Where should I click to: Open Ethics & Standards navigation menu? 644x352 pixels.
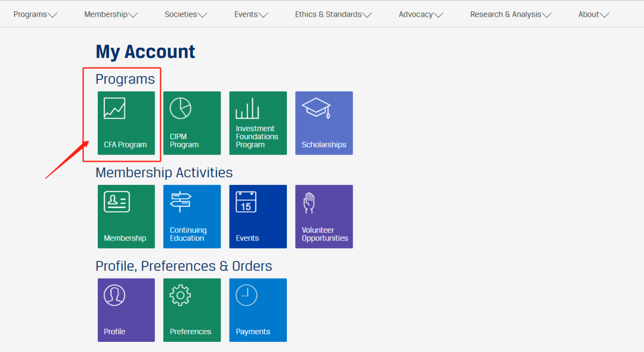333,14
